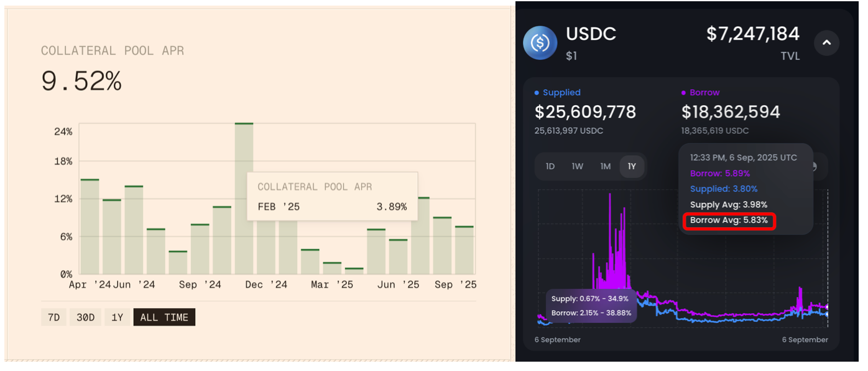Select the 1D time range tab
Image resolution: width=868 pixels, height=371 pixels.
point(550,166)
